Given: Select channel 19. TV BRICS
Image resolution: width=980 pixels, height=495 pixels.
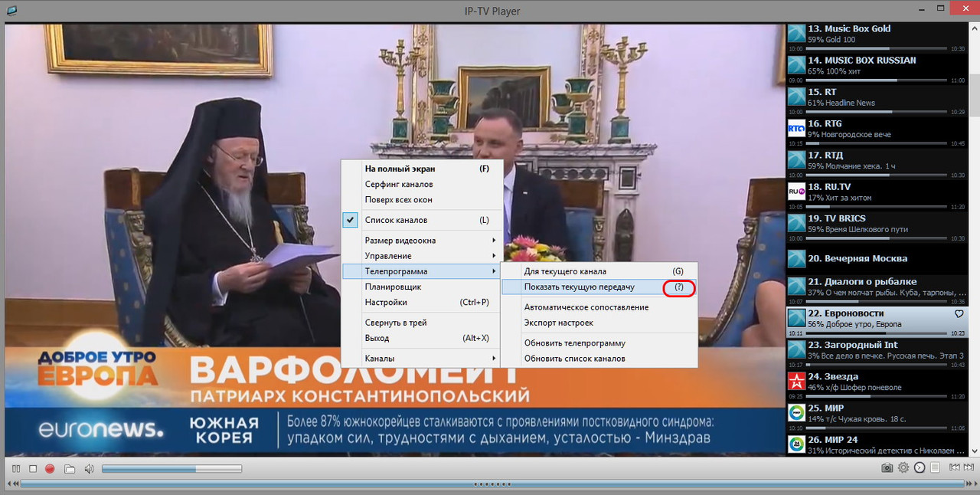Looking at the screenshot, I should point(877,226).
